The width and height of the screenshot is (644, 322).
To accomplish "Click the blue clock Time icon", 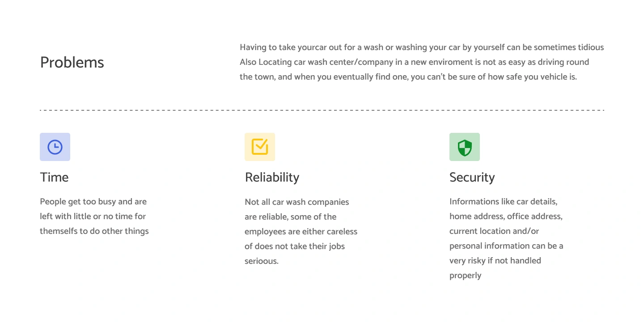I will coord(55,147).
